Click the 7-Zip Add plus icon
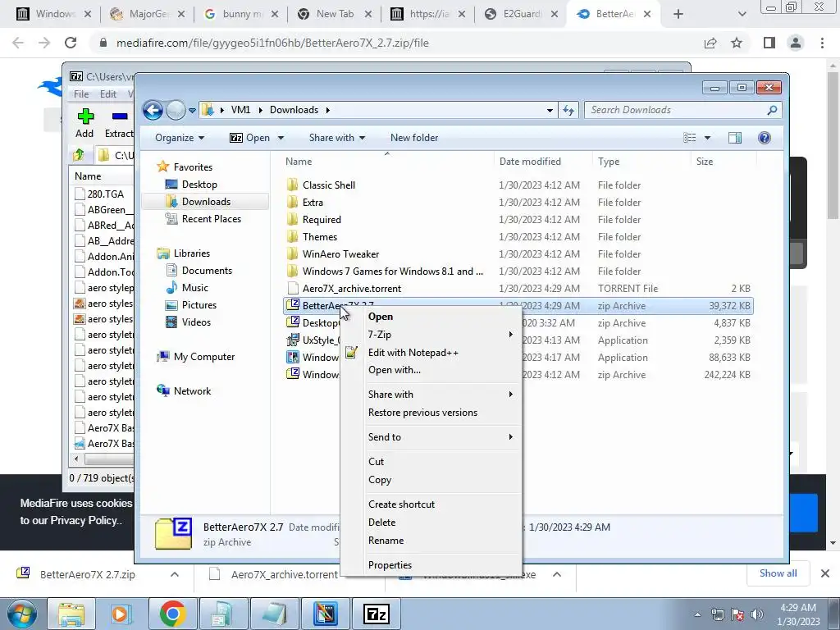Image resolution: width=840 pixels, height=630 pixels. (84, 116)
